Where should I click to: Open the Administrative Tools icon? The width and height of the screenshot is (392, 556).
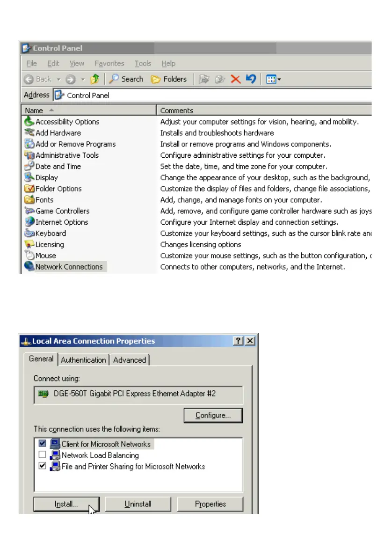point(29,155)
